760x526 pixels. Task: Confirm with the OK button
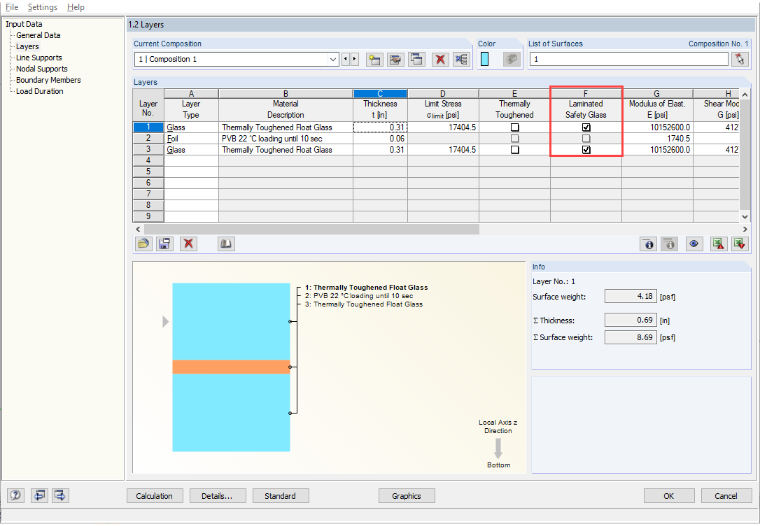[x=669, y=495]
